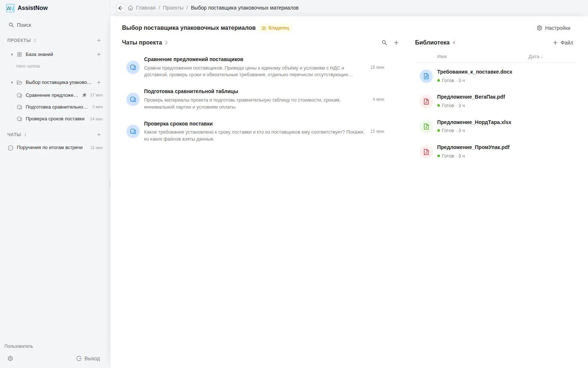This screenshot has width=588, height=368.
Task: Click the AssistNow logo icon
Action: 10,8
